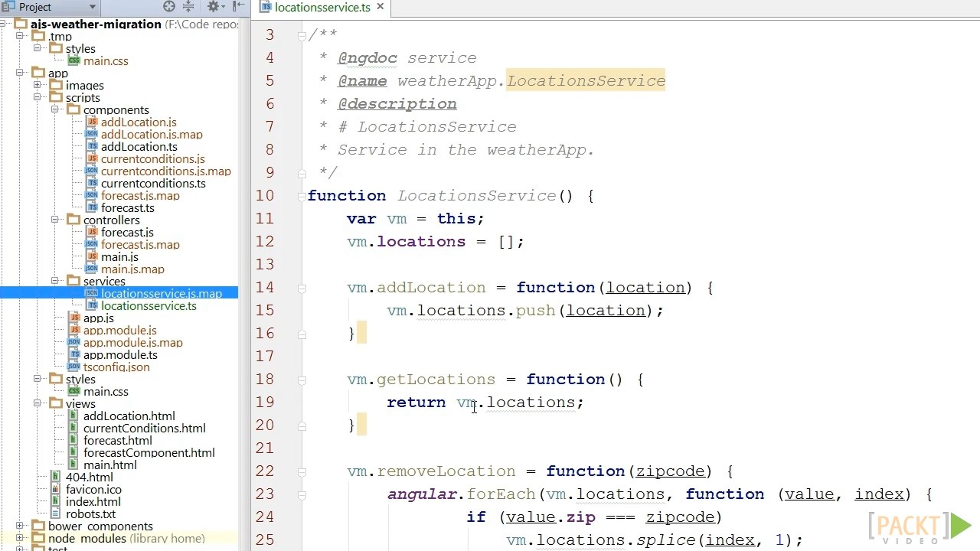Place cursor on vm.locations = [] at line 12

436,241
